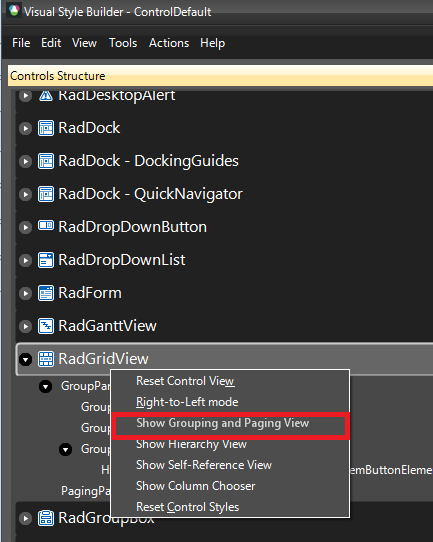Select RadDock - DockingGuides tree item
The image size is (433, 542).
click(225, 161)
